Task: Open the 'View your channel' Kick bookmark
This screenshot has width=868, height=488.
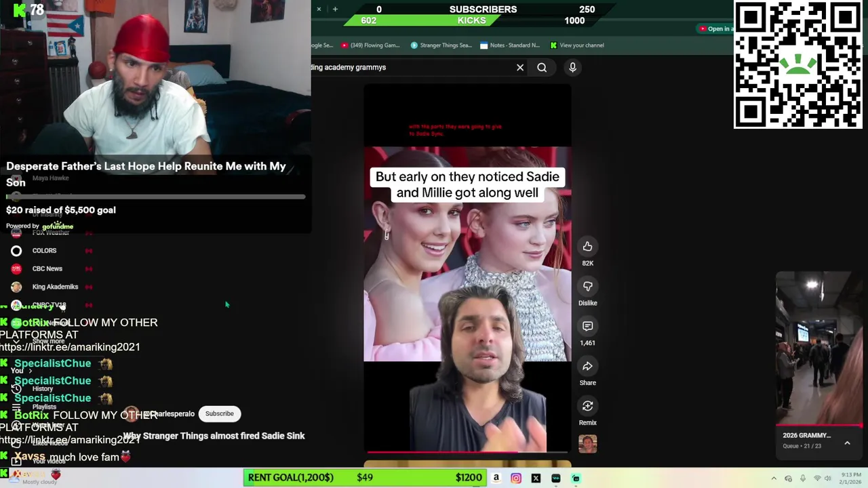Action: 577,45
